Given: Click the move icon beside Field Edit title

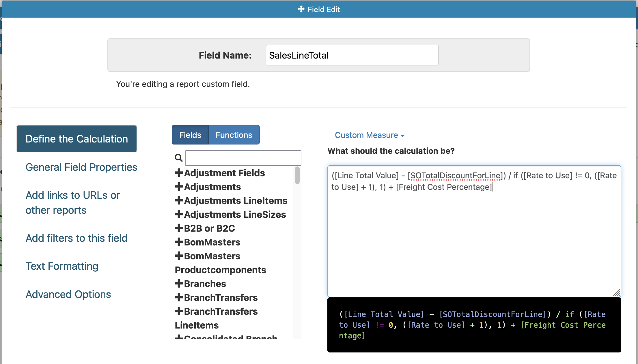Looking at the screenshot, I should (301, 9).
